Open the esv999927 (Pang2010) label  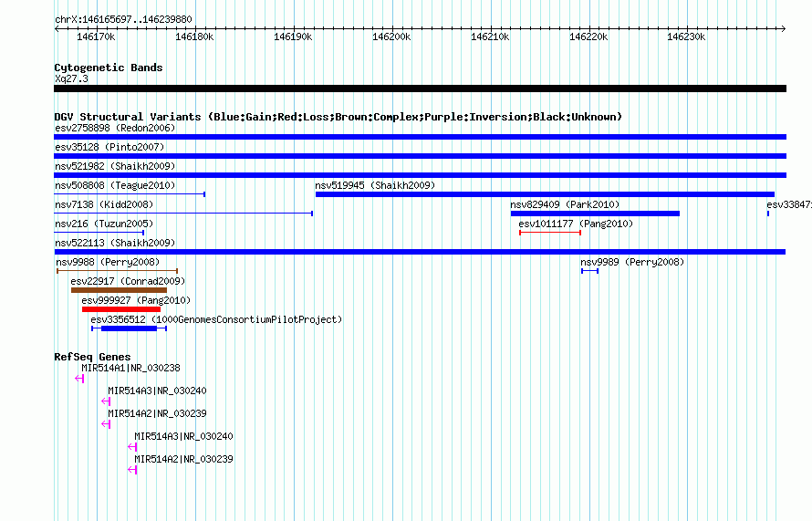click(136, 300)
